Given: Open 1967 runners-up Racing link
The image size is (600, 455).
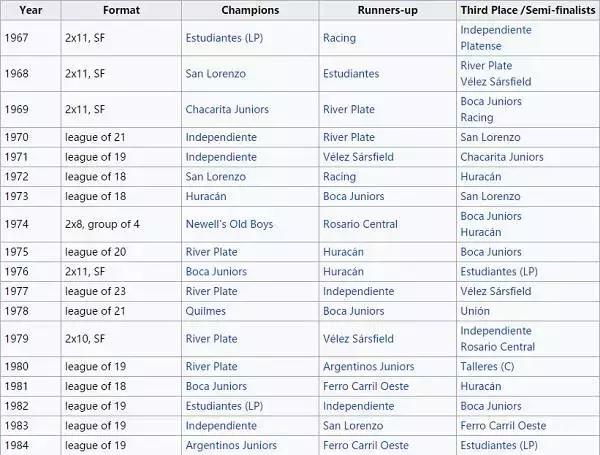Looking at the screenshot, I should click(339, 38).
